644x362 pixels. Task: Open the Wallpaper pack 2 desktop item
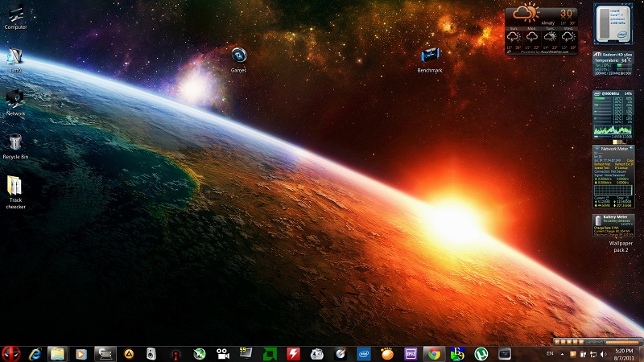(621, 246)
